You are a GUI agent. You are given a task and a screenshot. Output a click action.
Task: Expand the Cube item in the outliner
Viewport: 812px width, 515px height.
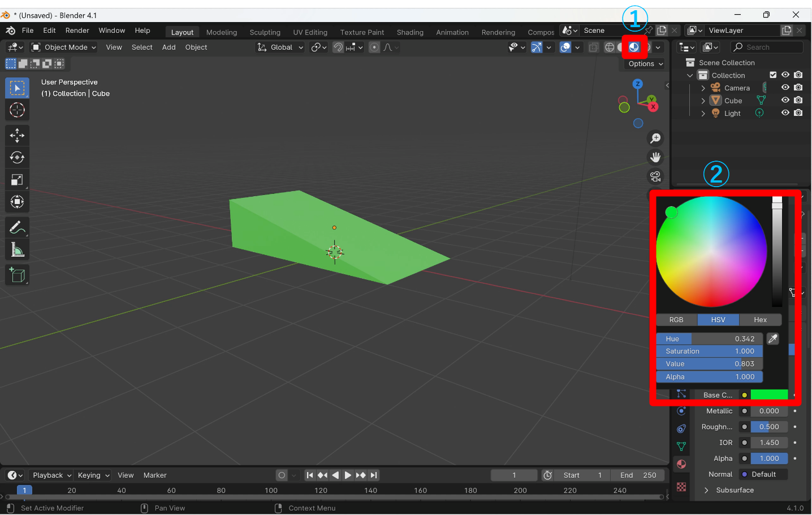click(703, 101)
